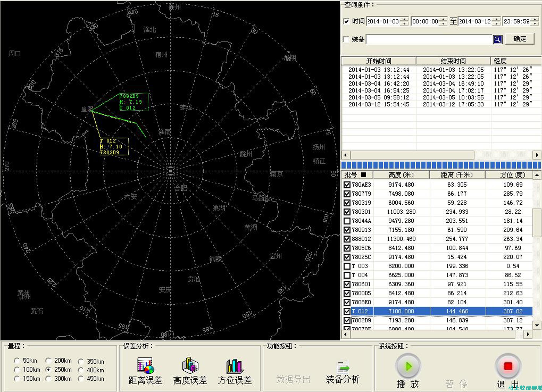The image size is (542, 392).
Task: Sort by the 距离(千米) column header
Action: coord(457,175)
